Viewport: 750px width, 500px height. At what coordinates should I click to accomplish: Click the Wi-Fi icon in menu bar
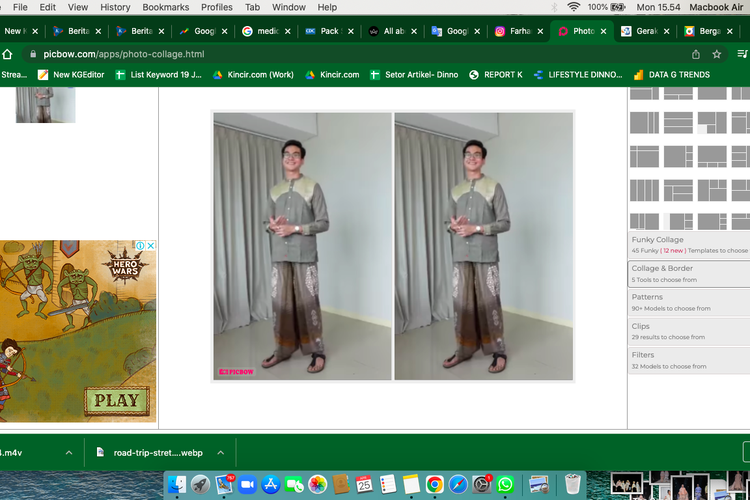573,7
